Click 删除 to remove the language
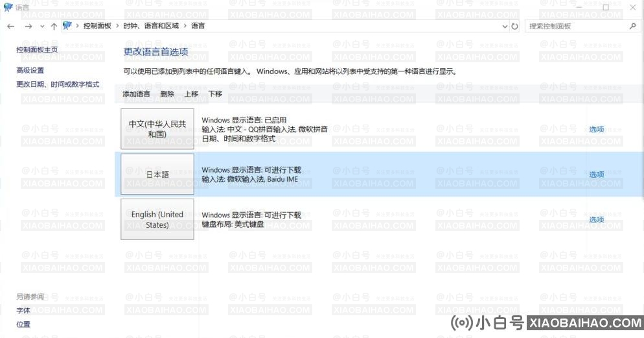 click(x=167, y=94)
